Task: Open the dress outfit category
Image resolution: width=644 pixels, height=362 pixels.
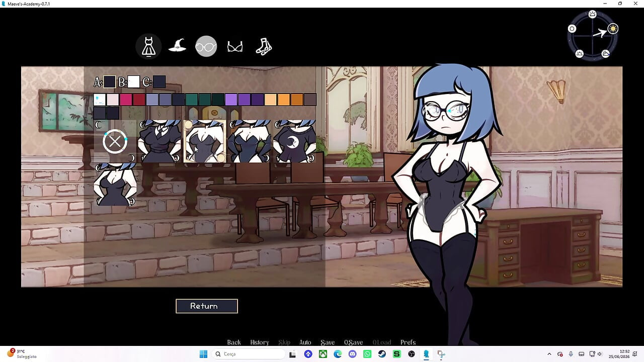Action: [x=148, y=46]
